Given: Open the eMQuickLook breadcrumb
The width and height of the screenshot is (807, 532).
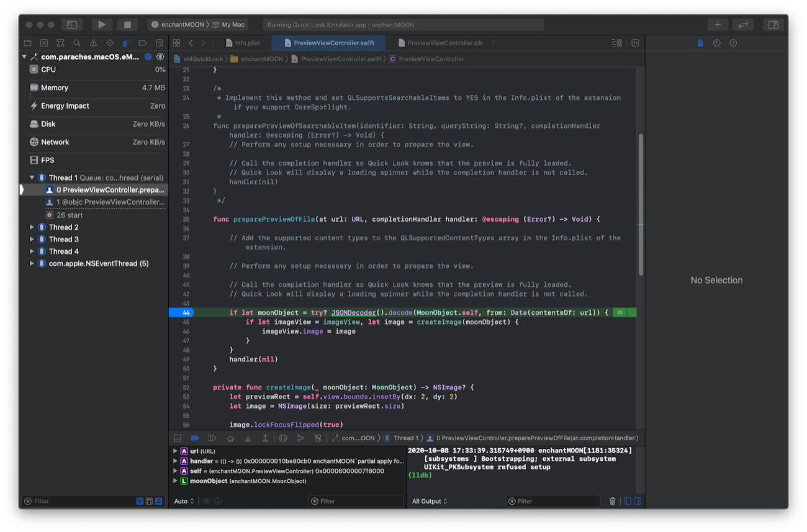Looking at the screenshot, I should 198,59.
